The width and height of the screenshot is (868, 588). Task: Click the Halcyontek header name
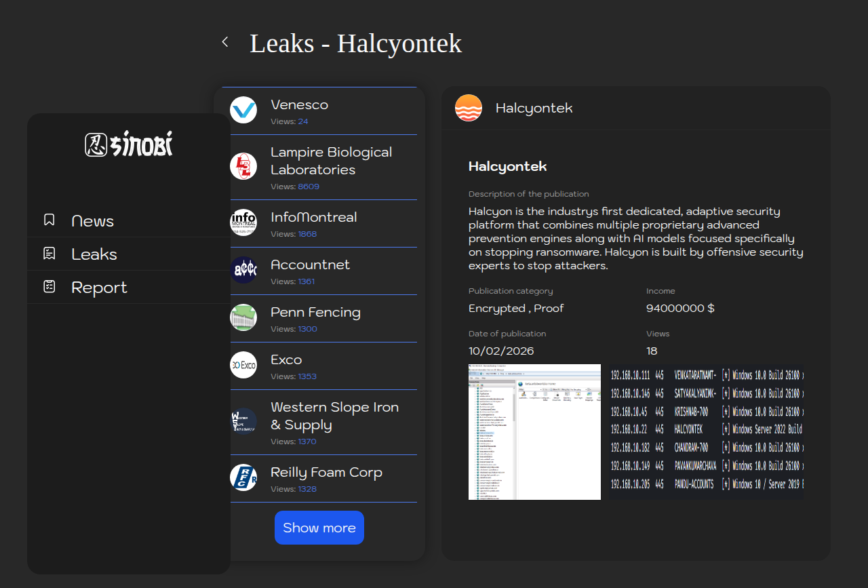(x=534, y=109)
